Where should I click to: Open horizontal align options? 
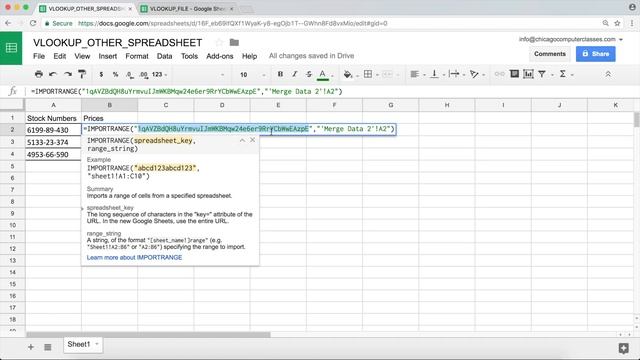415,74
